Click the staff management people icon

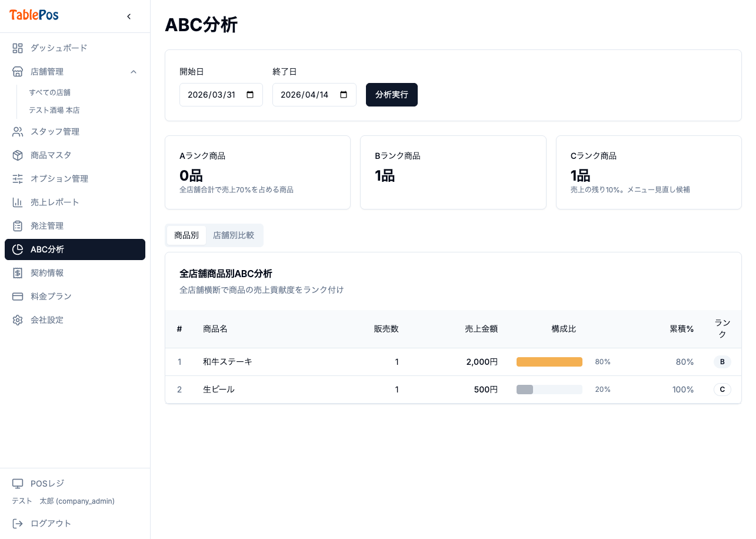click(18, 132)
